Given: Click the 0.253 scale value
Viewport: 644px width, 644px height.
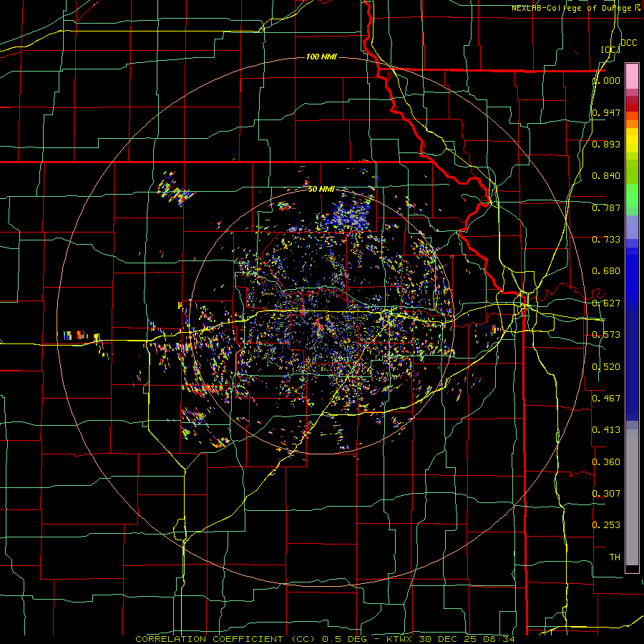Looking at the screenshot, I should point(606,525).
